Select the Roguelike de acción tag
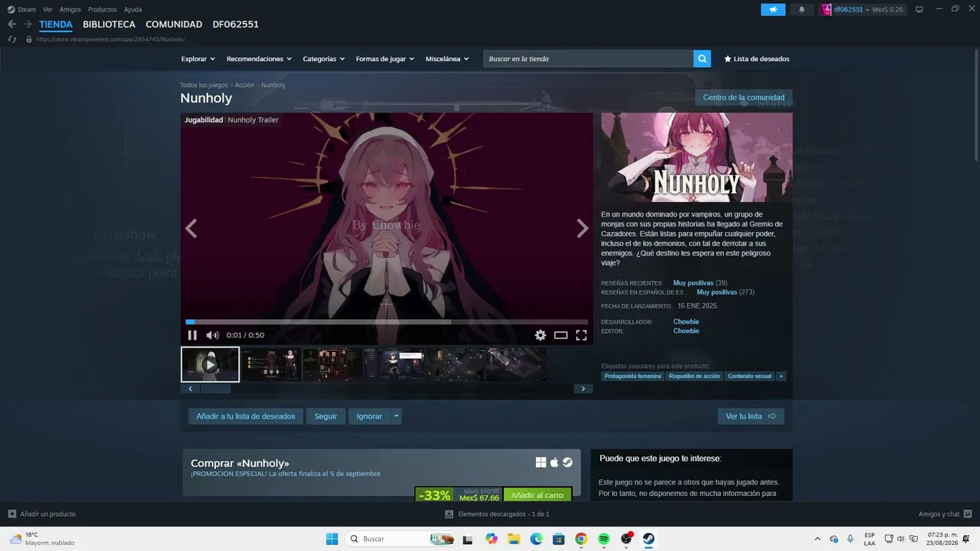This screenshot has width=980, height=551. (x=694, y=376)
